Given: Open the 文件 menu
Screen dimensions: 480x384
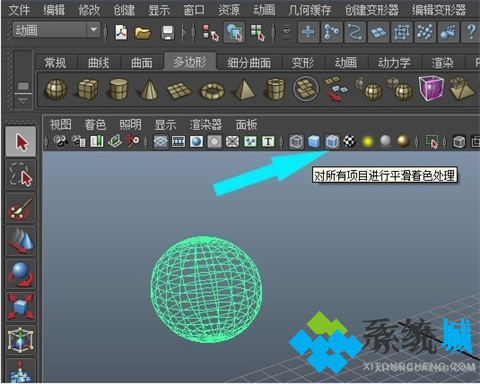Looking at the screenshot, I should 19,10.
